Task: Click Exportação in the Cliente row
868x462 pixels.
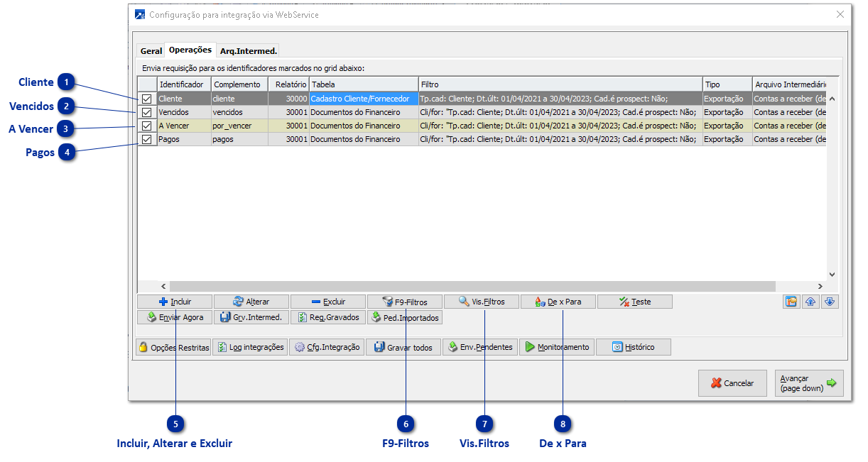Action: tap(727, 99)
